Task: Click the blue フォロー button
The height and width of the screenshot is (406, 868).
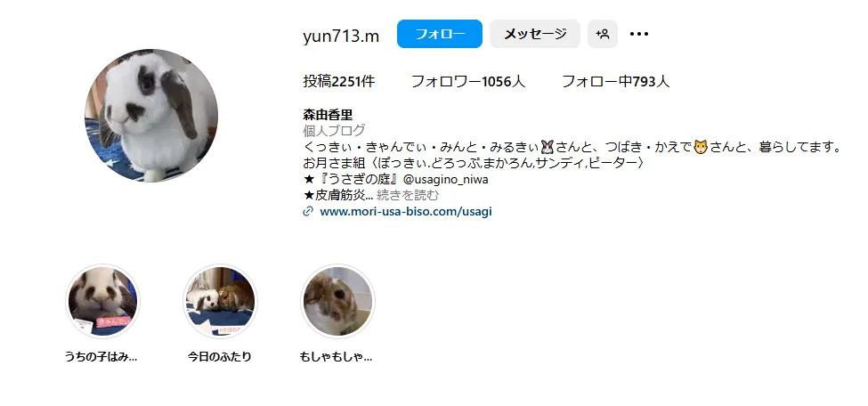Action: [x=440, y=34]
